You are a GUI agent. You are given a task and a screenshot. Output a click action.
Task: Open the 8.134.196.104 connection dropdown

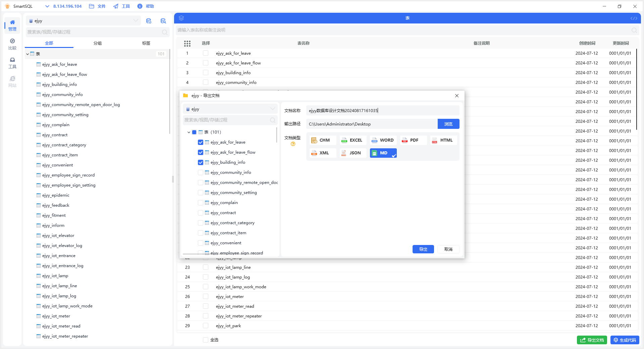click(63, 6)
